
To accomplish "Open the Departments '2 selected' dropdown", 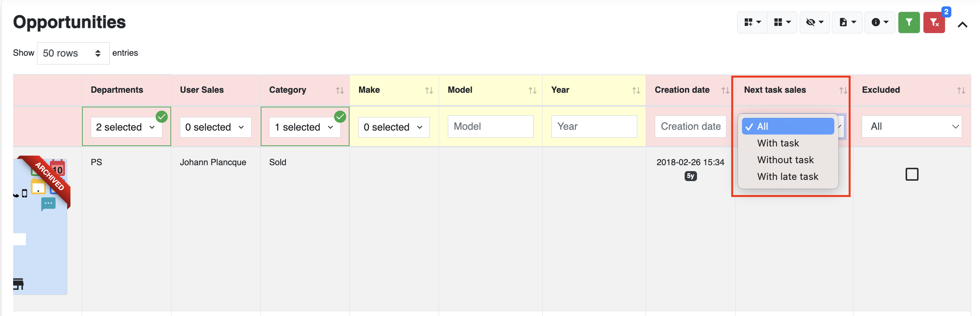I will click(x=126, y=127).
